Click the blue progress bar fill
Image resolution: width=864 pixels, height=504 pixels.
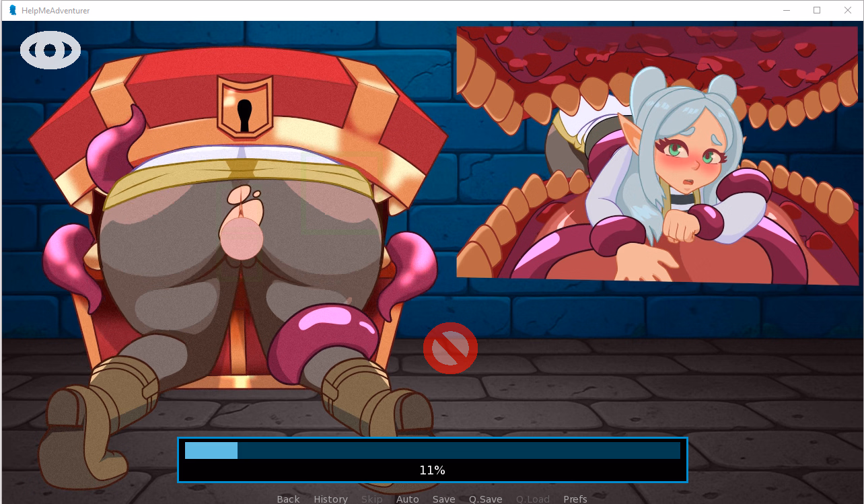pyautogui.click(x=211, y=450)
